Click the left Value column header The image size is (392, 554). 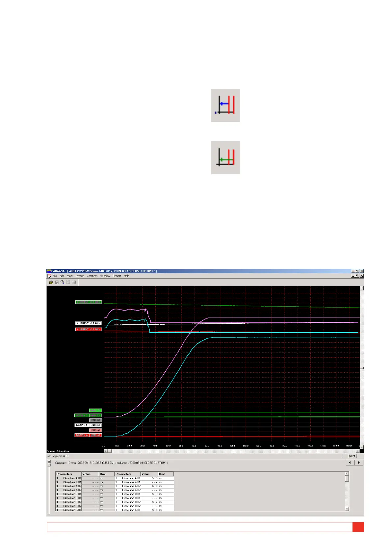(90, 474)
